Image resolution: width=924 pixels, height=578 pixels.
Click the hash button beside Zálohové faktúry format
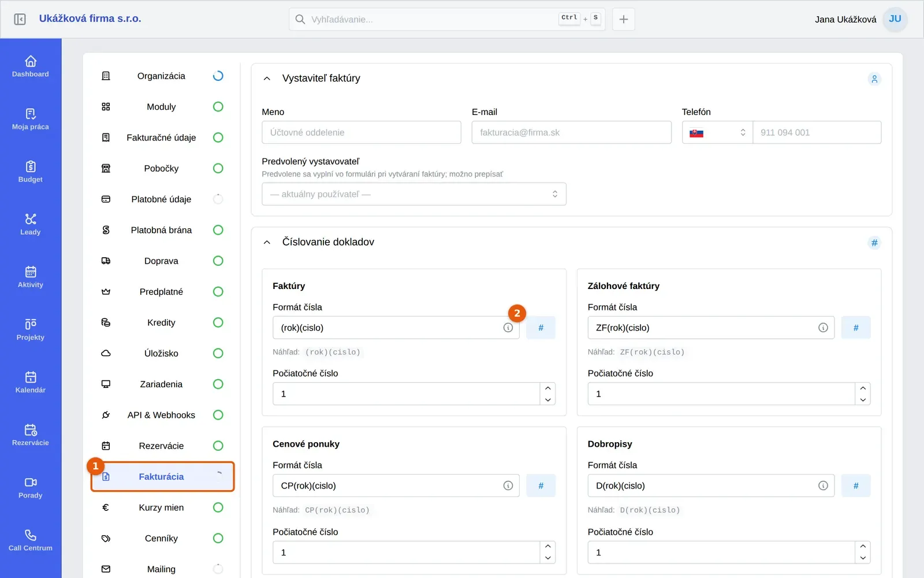[x=856, y=328]
